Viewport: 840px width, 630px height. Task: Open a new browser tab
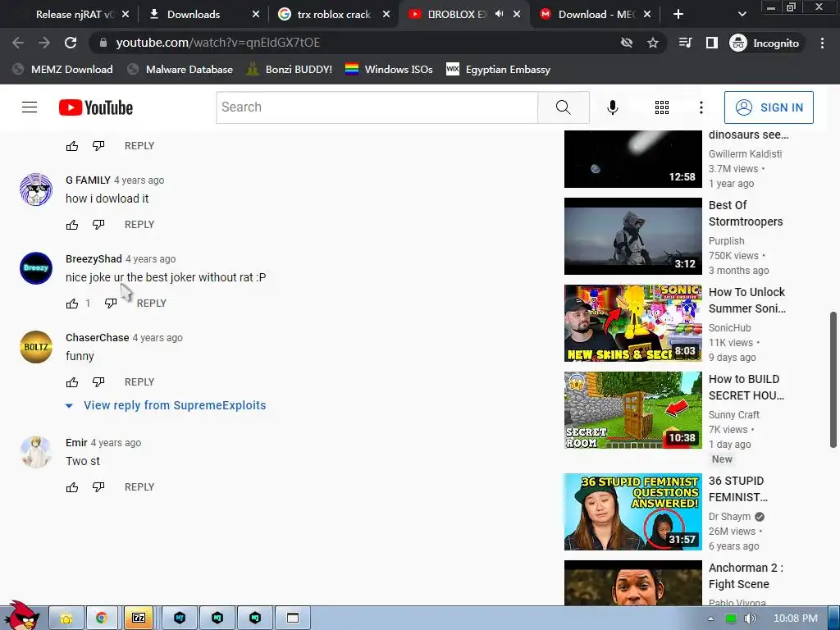click(678, 15)
